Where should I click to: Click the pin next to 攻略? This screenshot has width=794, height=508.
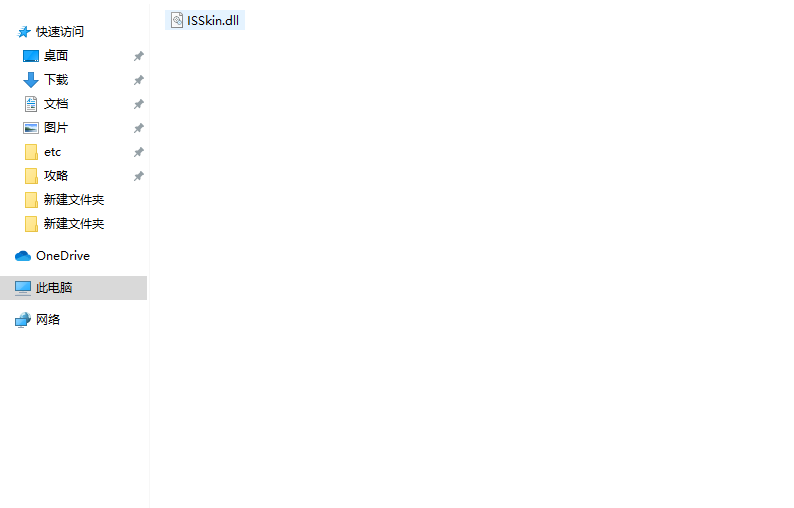138,176
